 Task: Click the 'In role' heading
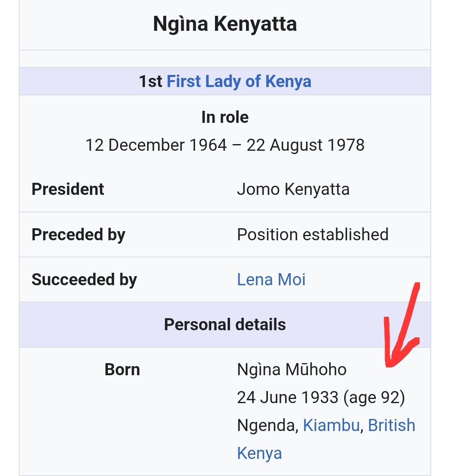pyautogui.click(x=225, y=117)
